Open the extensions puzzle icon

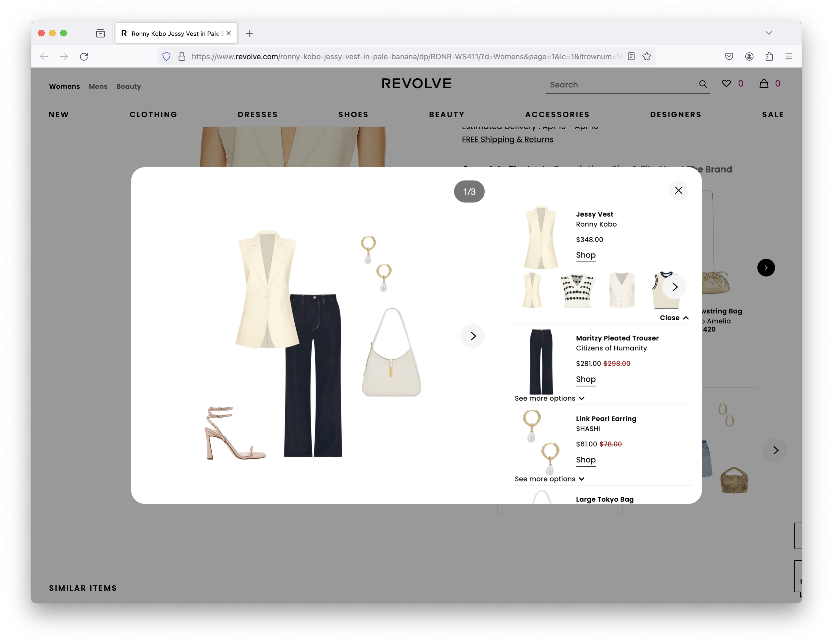[x=769, y=56]
